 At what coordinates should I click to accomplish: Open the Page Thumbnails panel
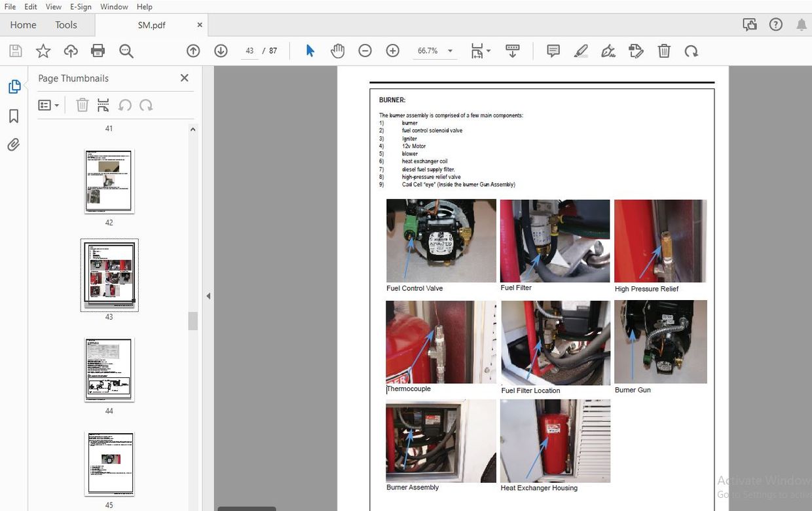click(x=15, y=86)
